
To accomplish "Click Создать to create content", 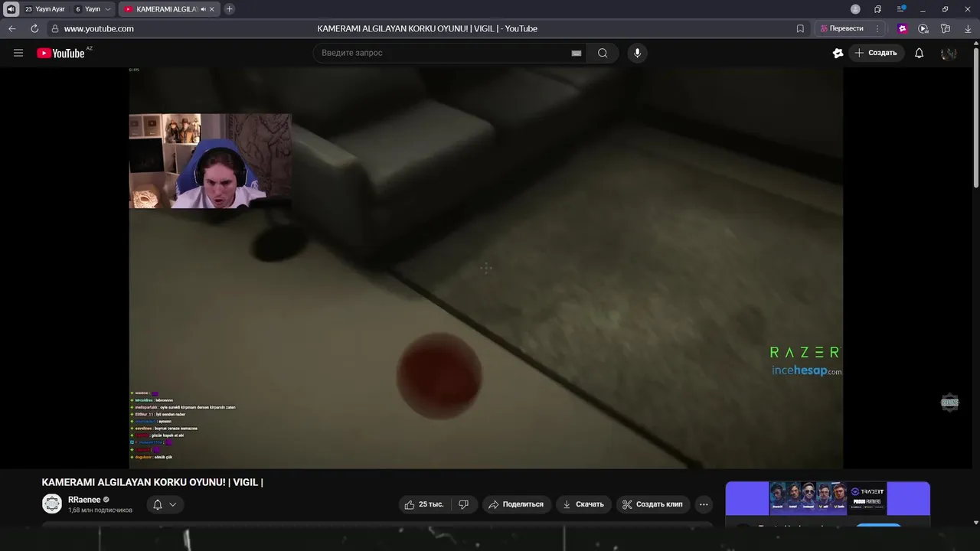I will [x=876, y=53].
